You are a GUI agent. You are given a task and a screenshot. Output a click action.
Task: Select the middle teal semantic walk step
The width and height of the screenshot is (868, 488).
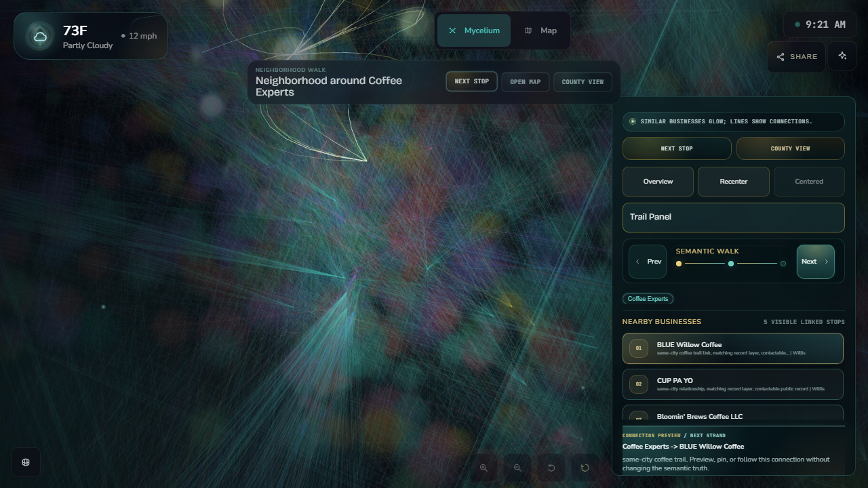pos(731,264)
